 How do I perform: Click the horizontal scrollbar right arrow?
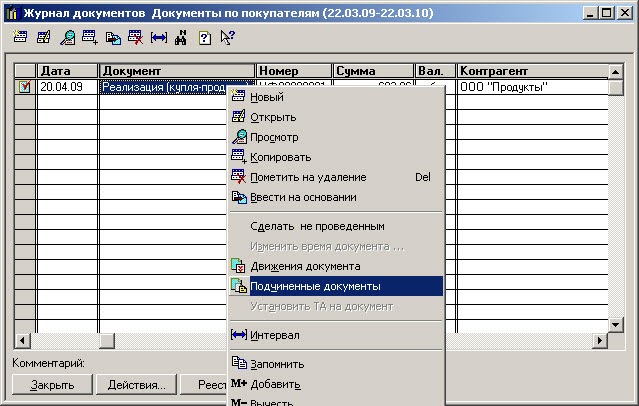click(x=600, y=340)
